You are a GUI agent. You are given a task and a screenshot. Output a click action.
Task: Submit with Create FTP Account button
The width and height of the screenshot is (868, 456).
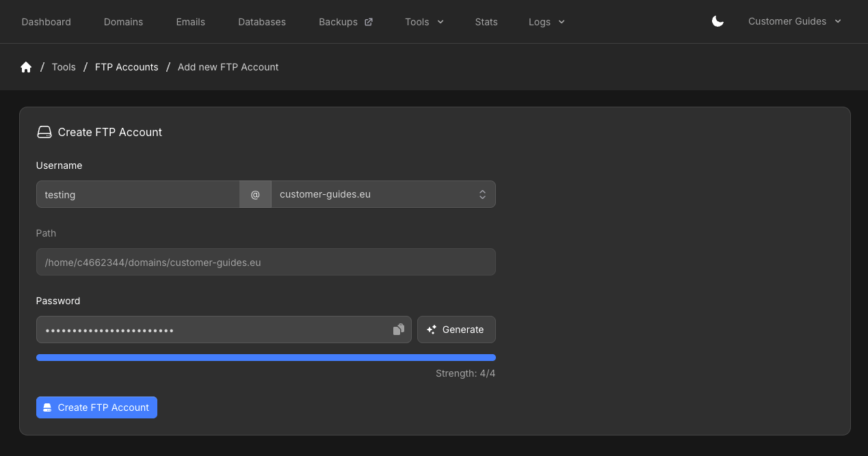(x=96, y=407)
